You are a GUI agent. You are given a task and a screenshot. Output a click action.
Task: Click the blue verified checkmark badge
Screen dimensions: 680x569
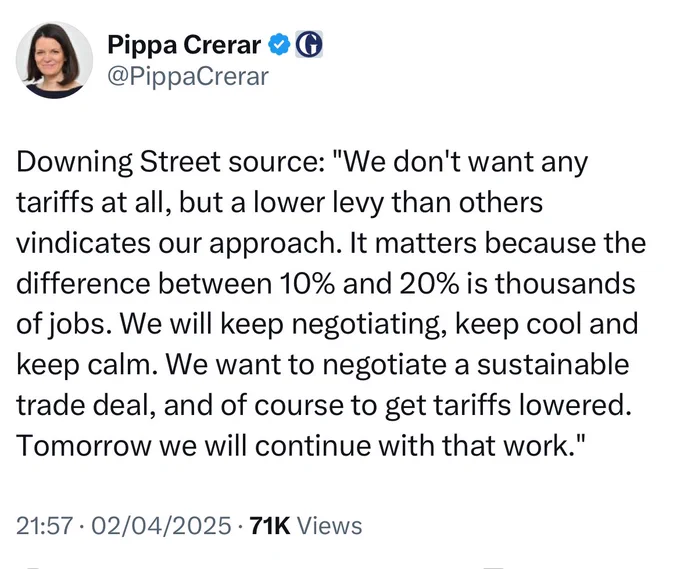(279, 45)
